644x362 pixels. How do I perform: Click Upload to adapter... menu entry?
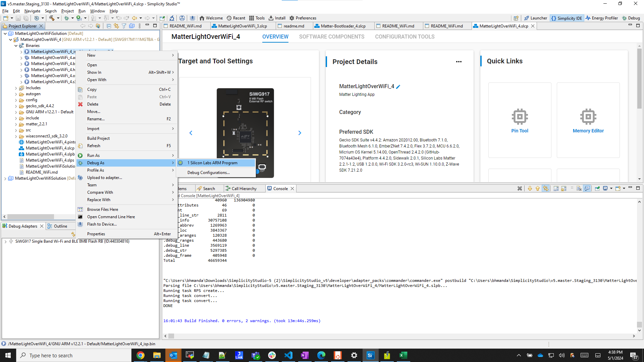(x=127, y=178)
